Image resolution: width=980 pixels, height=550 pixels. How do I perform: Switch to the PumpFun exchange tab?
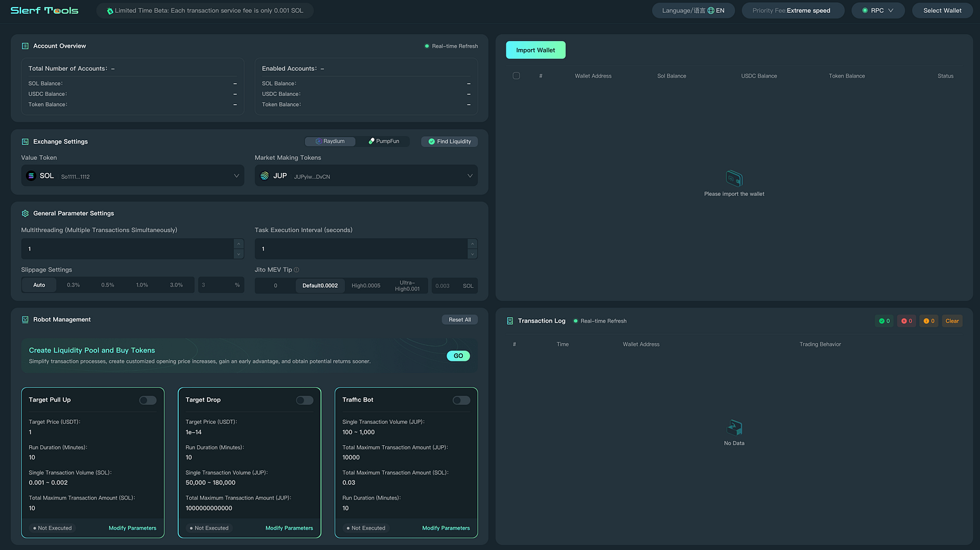(x=384, y=142)
